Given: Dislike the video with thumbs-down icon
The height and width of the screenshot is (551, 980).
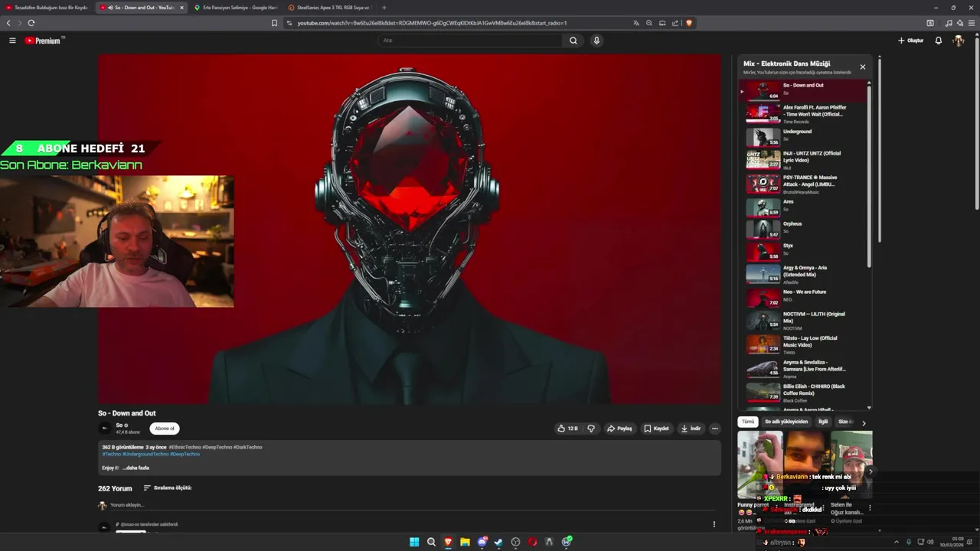Looking at the screenshot, I should (590, 429).
